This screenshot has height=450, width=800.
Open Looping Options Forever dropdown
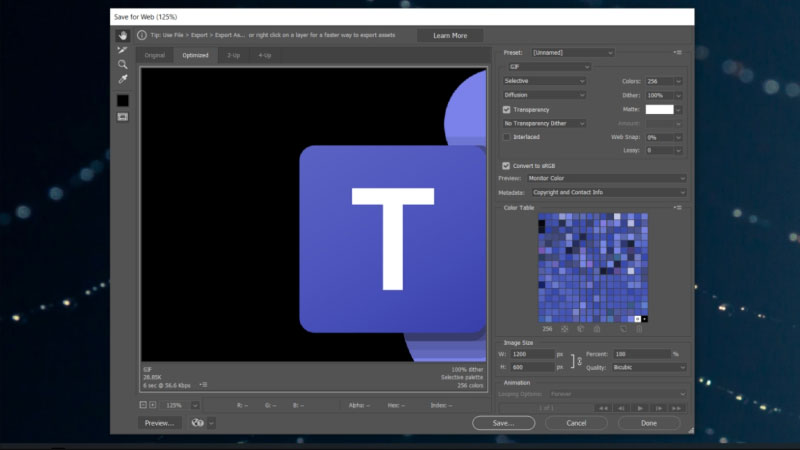(x=618, y=394)
